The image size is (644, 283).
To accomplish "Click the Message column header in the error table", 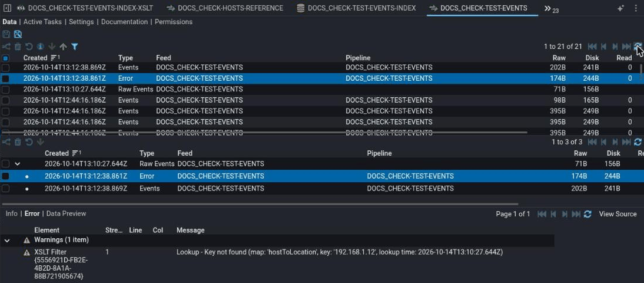I will click(x=191, y=231).
